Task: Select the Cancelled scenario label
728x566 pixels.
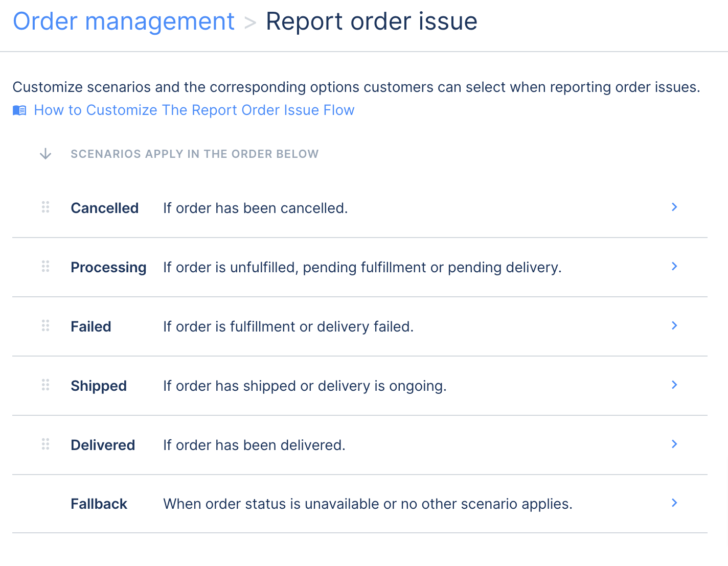Action: 105,208
